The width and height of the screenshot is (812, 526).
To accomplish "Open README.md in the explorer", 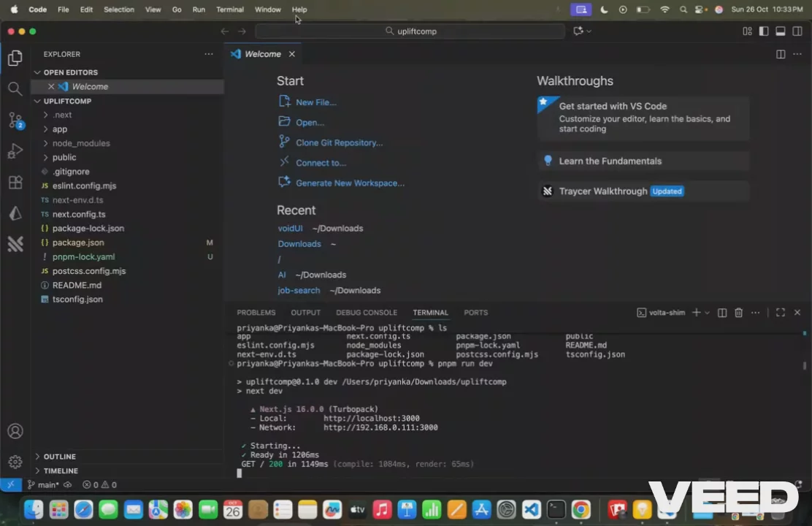I will point(77,285).
